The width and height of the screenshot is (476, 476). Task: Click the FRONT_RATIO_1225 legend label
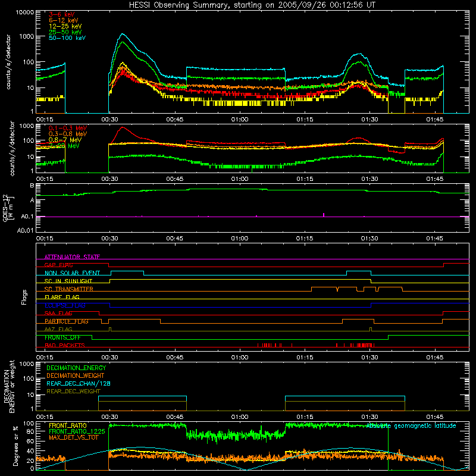coord(77,431)
